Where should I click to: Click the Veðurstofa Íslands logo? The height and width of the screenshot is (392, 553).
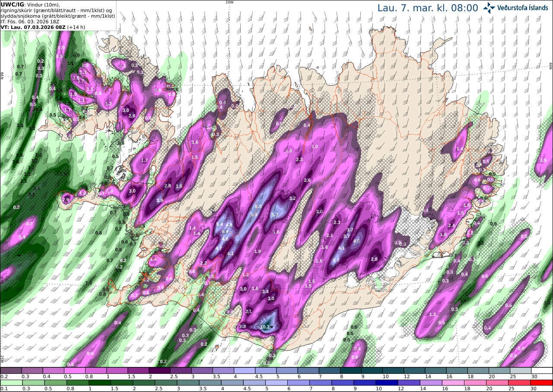(x=515, y=7)
